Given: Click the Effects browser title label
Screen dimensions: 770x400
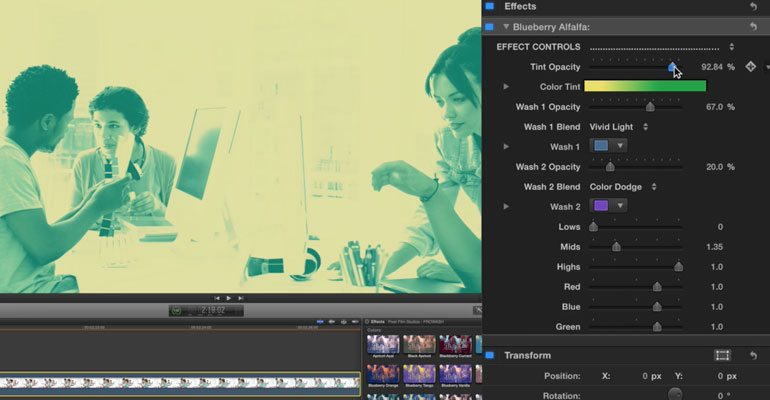Looking at the screenshot, I should coord(378,322).
